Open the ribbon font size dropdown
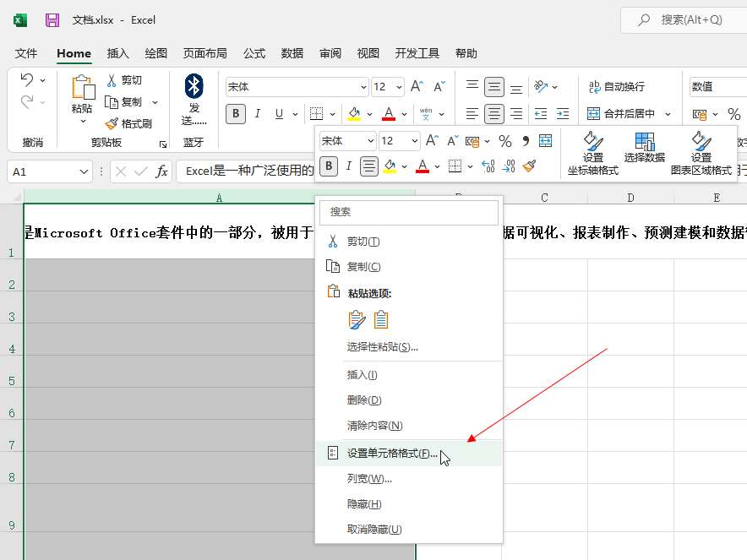Screen dimensions: 747x560 399,87
